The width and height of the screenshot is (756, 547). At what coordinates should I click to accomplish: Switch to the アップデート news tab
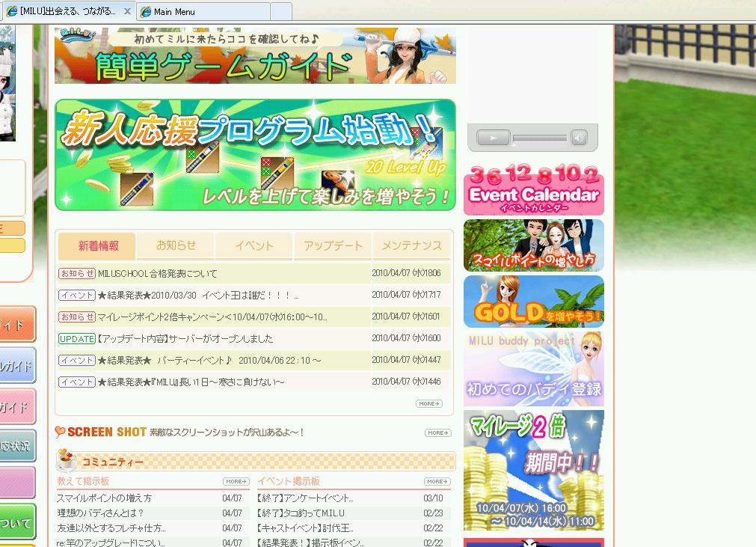tap(333, 245)
